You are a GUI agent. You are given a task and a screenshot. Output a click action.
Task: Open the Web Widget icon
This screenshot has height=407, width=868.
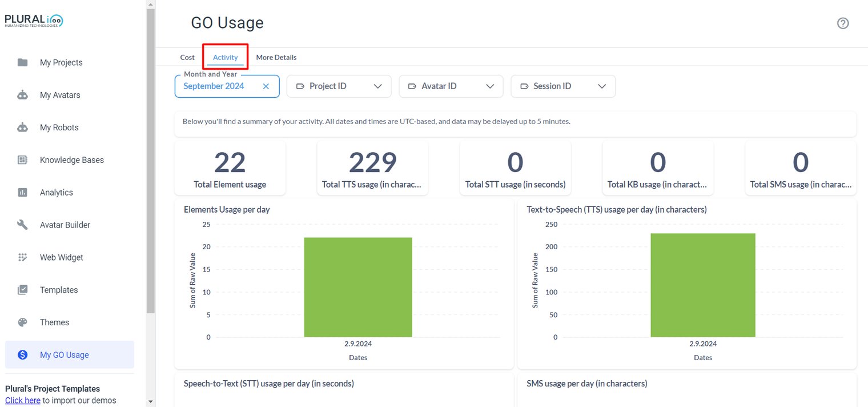pos(22,257)
